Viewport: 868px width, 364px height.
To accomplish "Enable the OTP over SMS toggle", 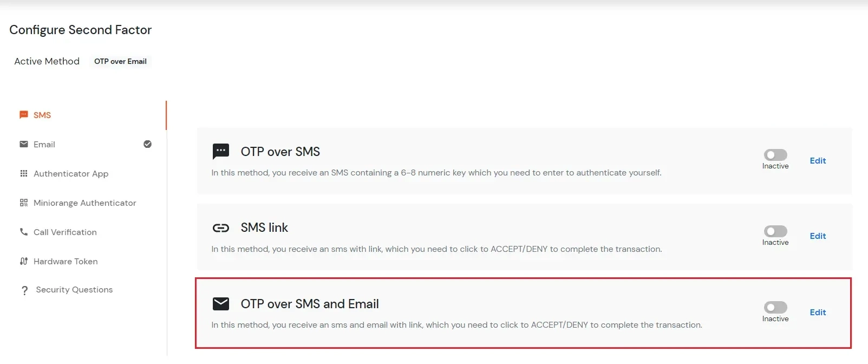I will tap(775, 154).
